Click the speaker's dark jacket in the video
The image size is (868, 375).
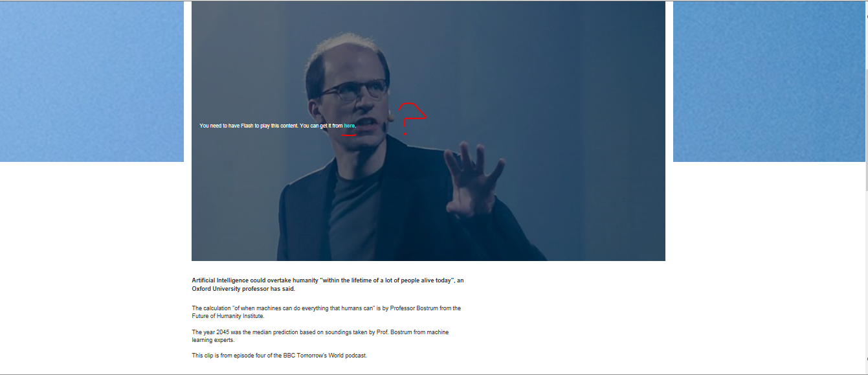(x=408, y=214)
